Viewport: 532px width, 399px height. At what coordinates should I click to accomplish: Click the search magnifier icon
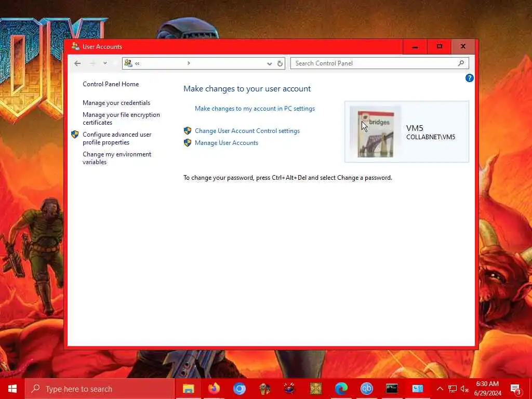[x=461, y=63]
